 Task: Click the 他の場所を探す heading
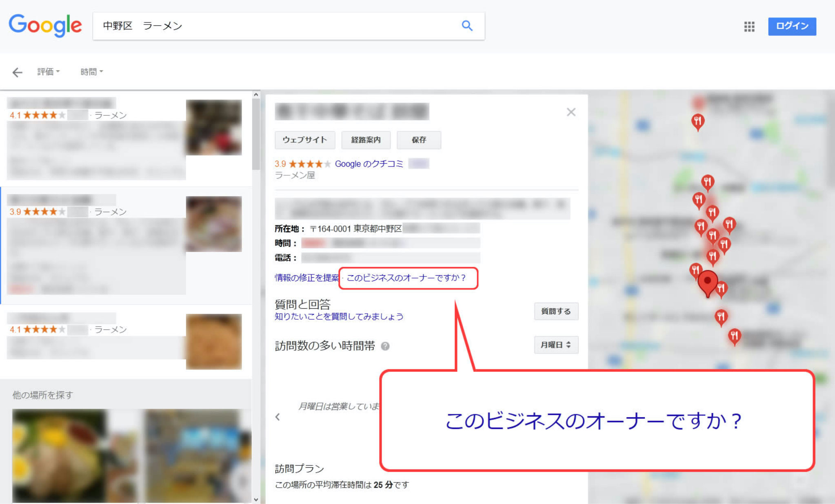tap(42, 395)
